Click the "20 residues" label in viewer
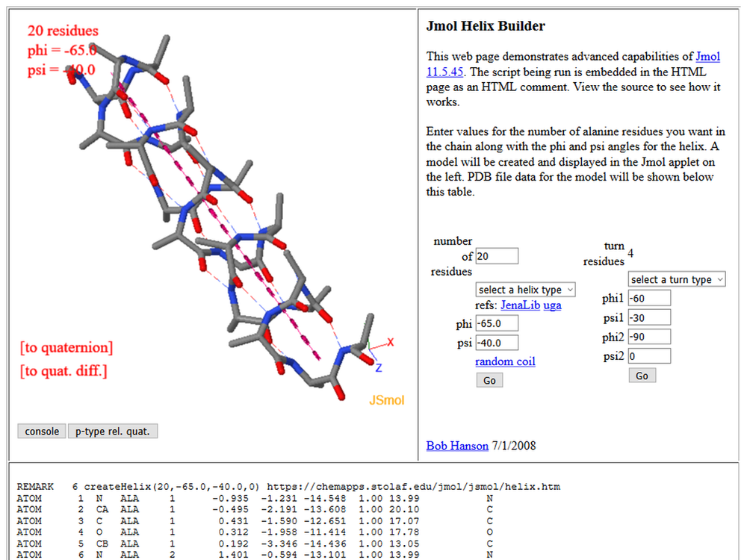Image resolution: width=747 pixels, height=560 pixels. 63,31
